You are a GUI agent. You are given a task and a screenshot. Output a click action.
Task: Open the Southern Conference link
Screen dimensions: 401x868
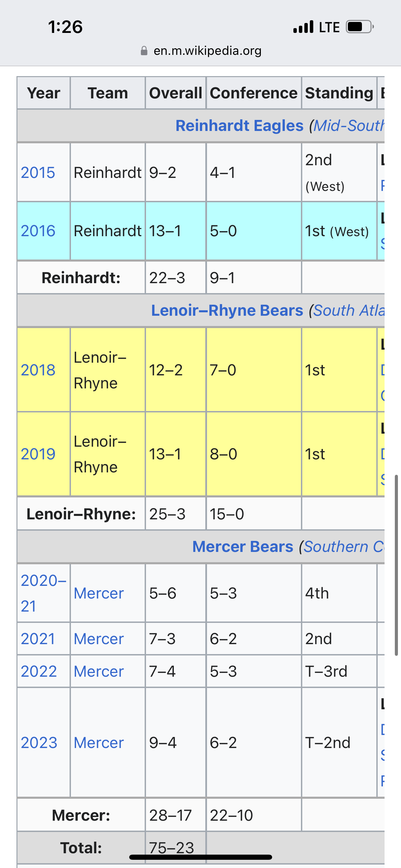click(x=344, y=546)
